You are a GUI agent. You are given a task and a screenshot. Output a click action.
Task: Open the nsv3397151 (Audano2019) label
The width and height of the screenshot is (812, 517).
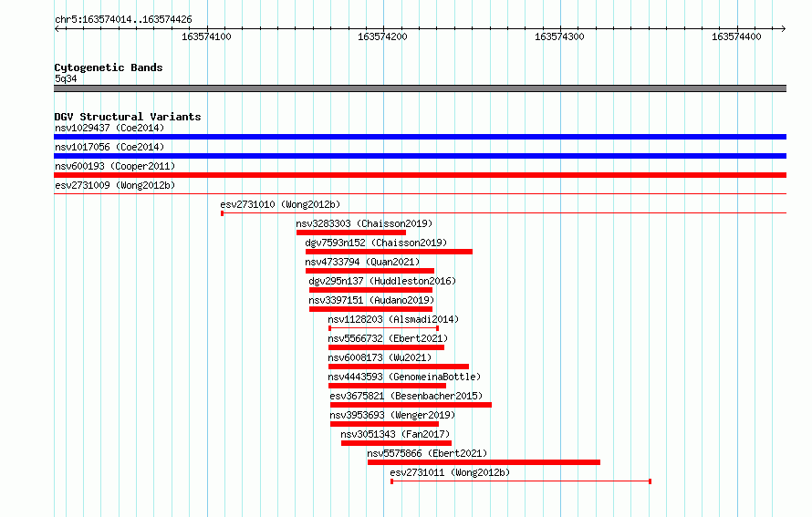click(371, 300)
